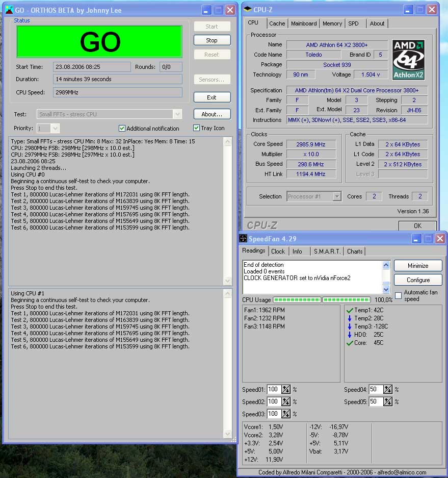Click the grayed-out Start button in ORTHOS
Viewport: 448px width, 478px height.
click(212, 27)
